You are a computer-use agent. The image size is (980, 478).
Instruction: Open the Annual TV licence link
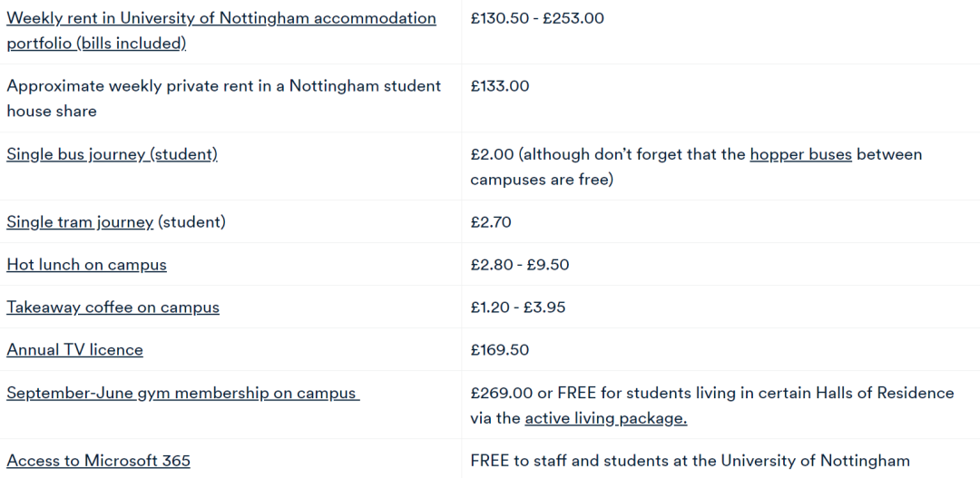[74, 350]
